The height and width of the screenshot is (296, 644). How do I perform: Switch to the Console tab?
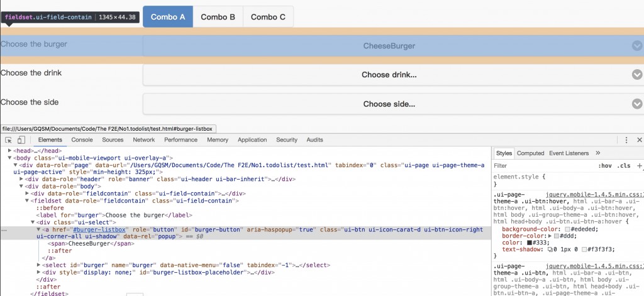coord(82,140)
